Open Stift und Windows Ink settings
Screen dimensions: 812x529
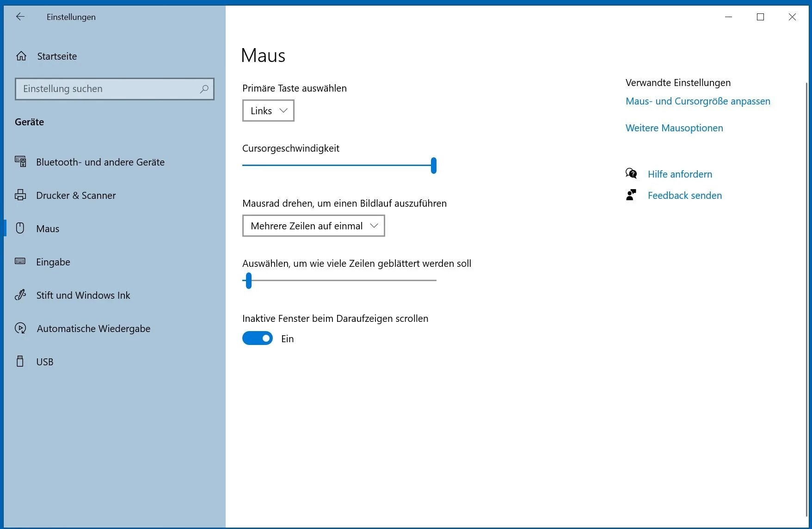point(115,295)
